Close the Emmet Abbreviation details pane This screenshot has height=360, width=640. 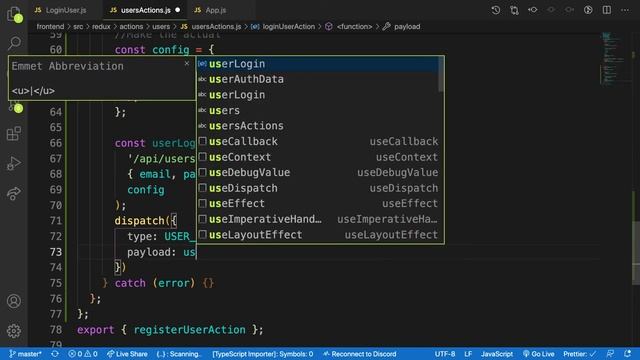pos(187,63)
